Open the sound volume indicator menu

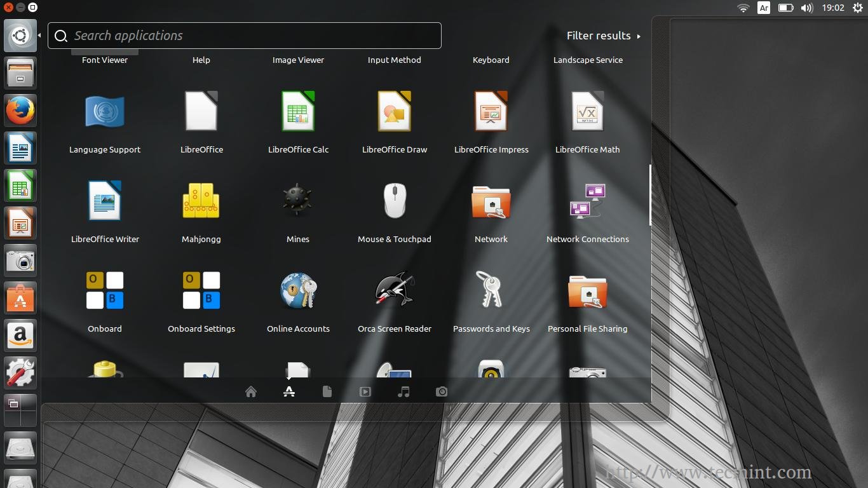click(x=807, y=8)
